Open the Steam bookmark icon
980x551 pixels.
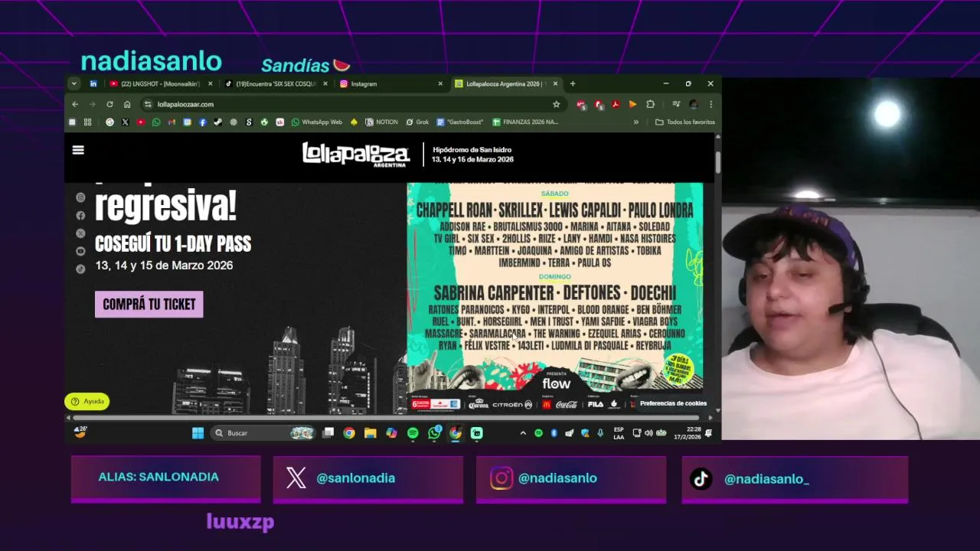click(x=218, y=122)
